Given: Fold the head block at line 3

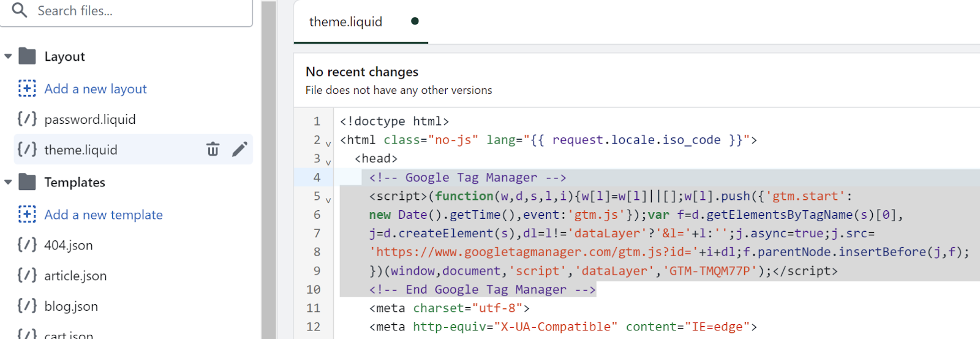Looking at the screenshot, I should 328,162.
